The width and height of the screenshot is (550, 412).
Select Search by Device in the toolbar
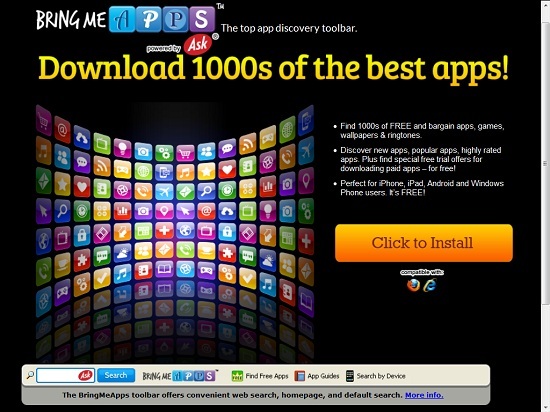pyautogui.click(x=375, y=376)
